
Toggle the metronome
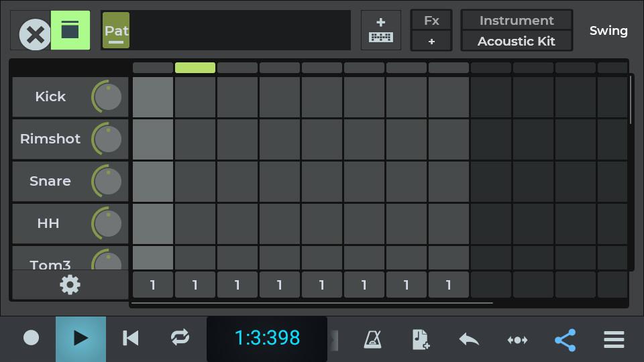(372, 339)
